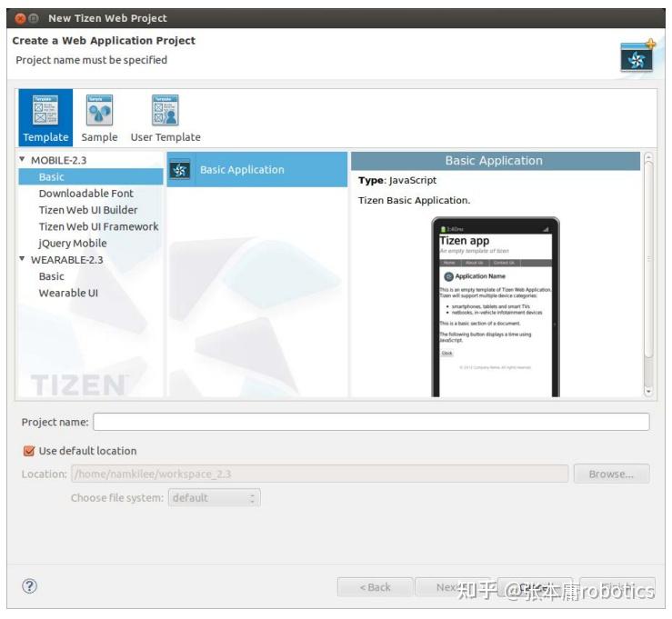This screenshot has height=619, width=672.
Task: Click the < Back button
Action: point(375,587)
